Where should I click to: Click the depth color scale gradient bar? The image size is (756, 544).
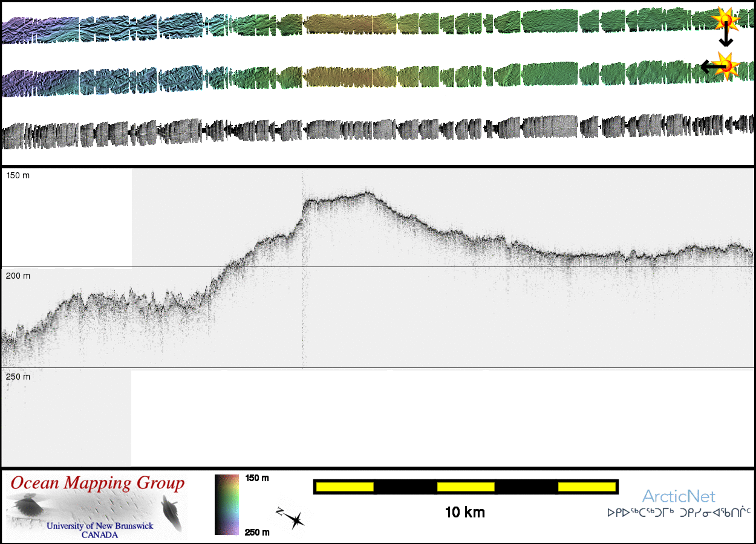coord(223,505)
